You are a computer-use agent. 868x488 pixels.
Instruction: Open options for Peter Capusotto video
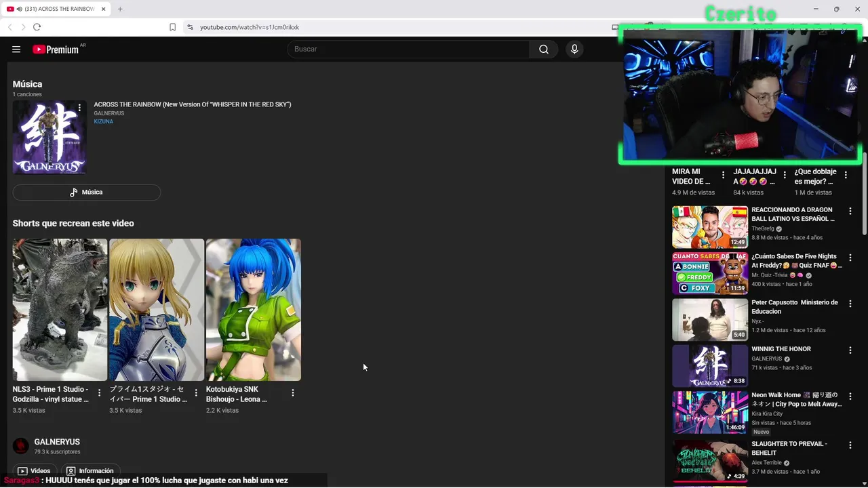850,304
